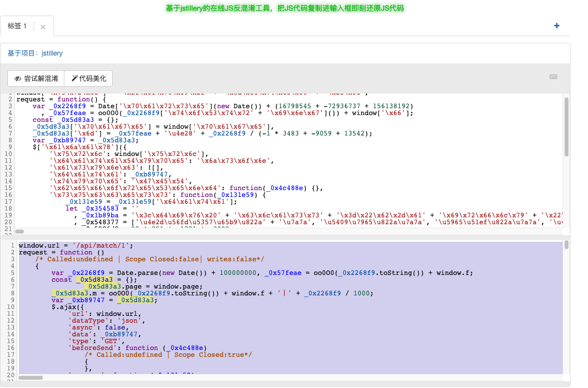Close the 标签 1 tab

point(43,27)
